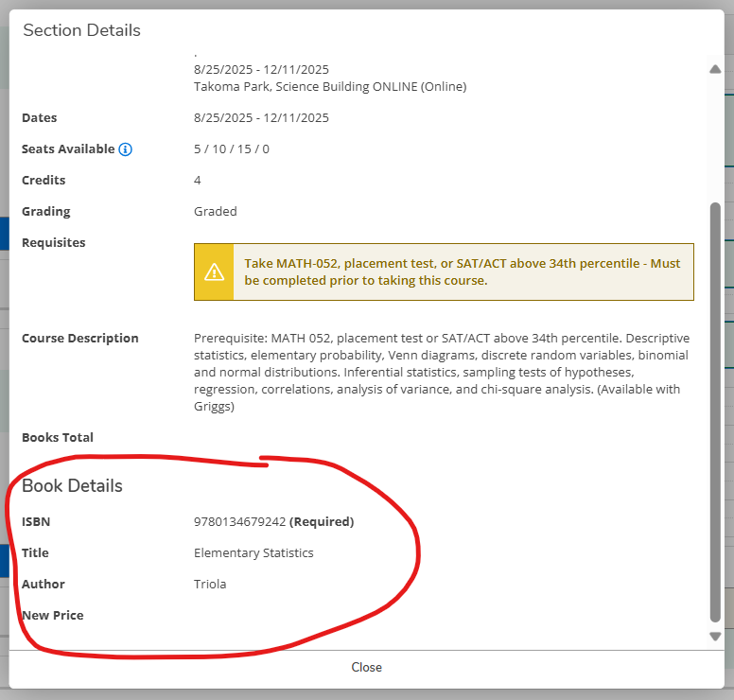Click the Section Details heading

coord(81,30)
